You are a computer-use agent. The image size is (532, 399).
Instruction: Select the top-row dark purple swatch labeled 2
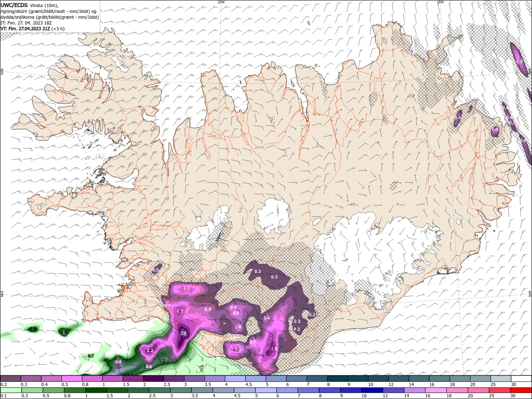point(153,379)
